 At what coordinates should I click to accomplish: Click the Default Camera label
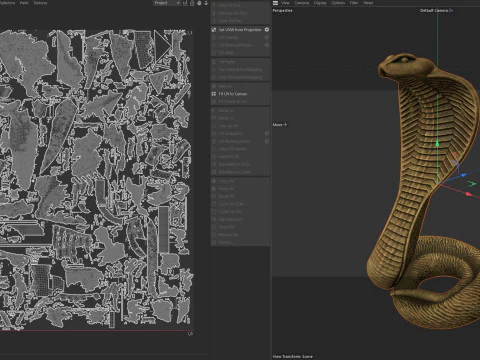pyautogui.click(x=434, y=10)
